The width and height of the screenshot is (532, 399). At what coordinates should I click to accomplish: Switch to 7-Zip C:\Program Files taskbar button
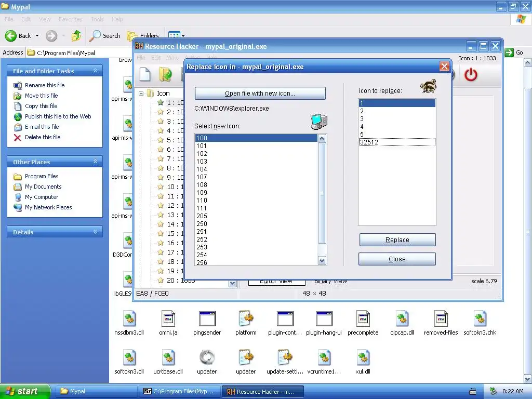click(179, 391)
